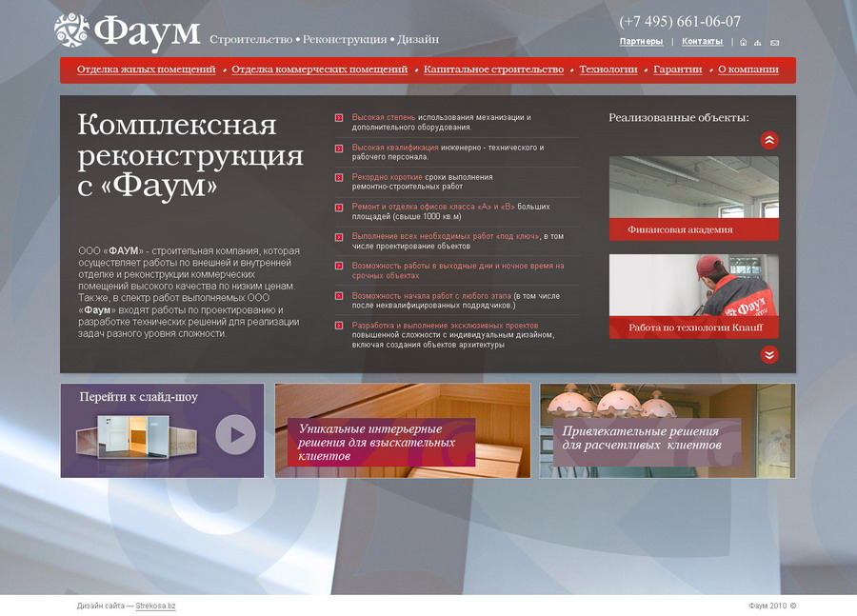Image resolution: width=857 pixels, height=616 pixels.
Task: Open the 'О компании' menu item
Action: (x=748, y=70)
